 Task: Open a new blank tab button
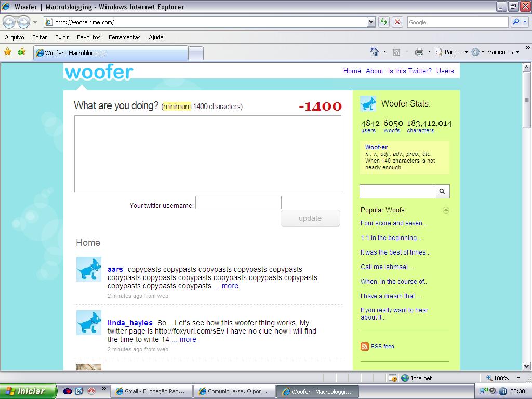pos(196,54)
